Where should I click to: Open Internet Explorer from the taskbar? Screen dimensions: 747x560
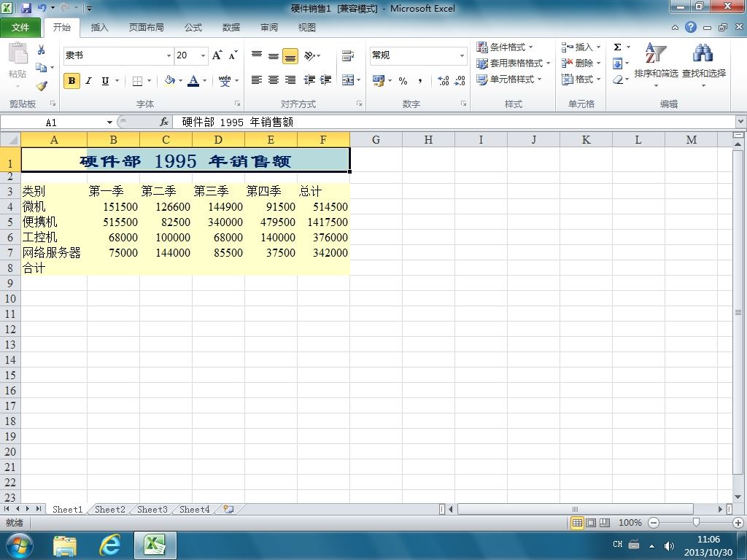click(109, 545)
